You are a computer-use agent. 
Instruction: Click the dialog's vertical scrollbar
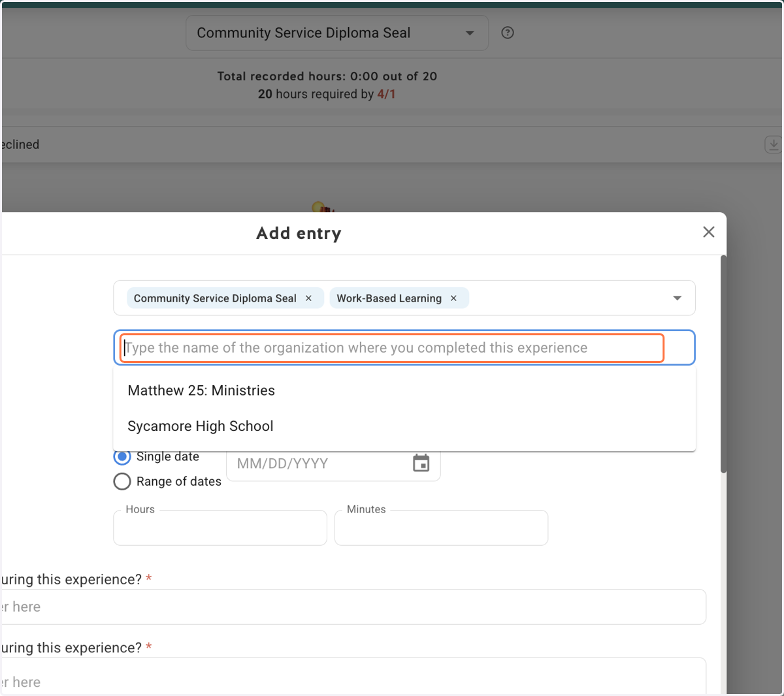723,364
